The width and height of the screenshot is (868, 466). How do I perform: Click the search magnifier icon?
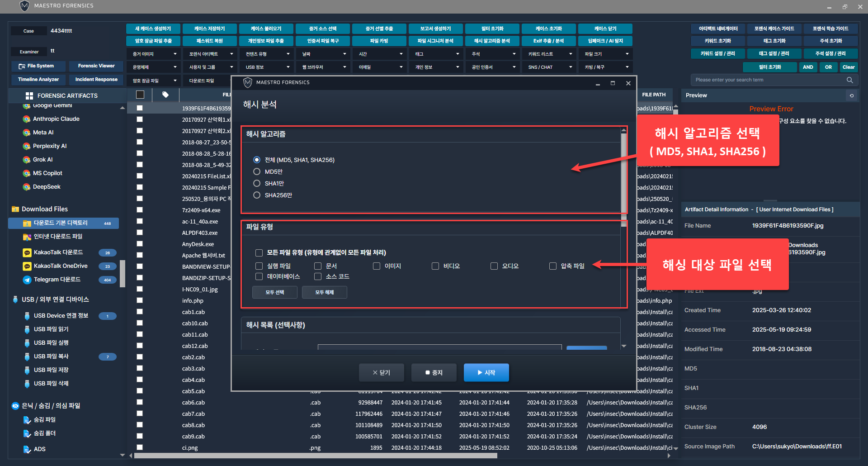(849, 80)
